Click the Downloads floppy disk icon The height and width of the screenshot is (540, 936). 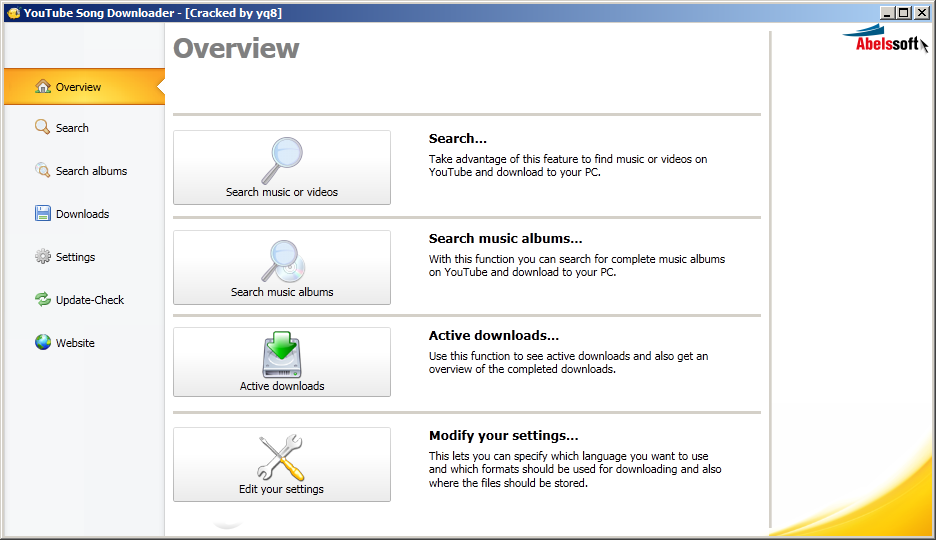coord(42,214)
